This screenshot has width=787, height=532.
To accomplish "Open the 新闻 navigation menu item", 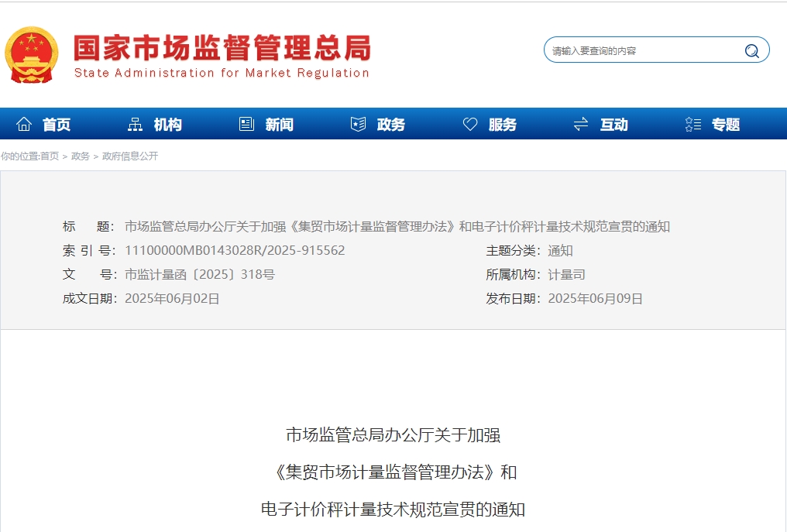I will pyautogui.click(x=280, y=125).
